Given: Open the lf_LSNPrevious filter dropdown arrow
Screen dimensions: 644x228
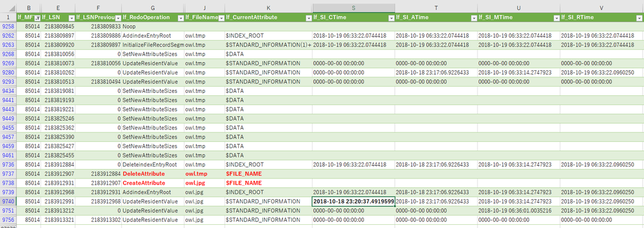Looking at the screenshot, I should (x=118, y=18).
